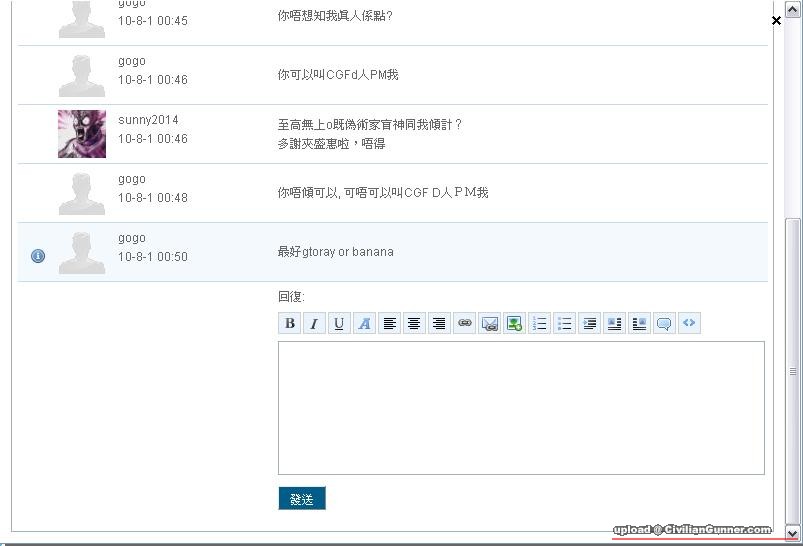
Task: Insert a hyperlink into reply
Action: pyautogui.click(x=464, y=323)
